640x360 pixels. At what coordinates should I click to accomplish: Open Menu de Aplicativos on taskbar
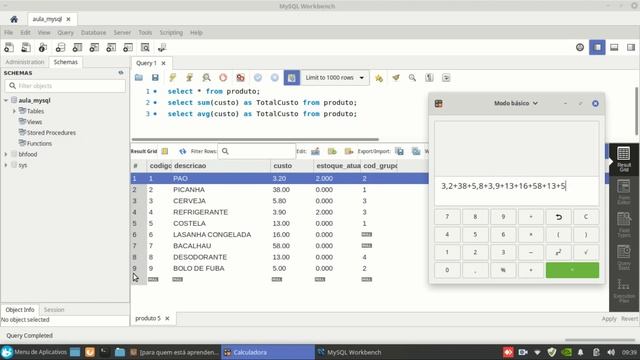[x=34, y=352]
